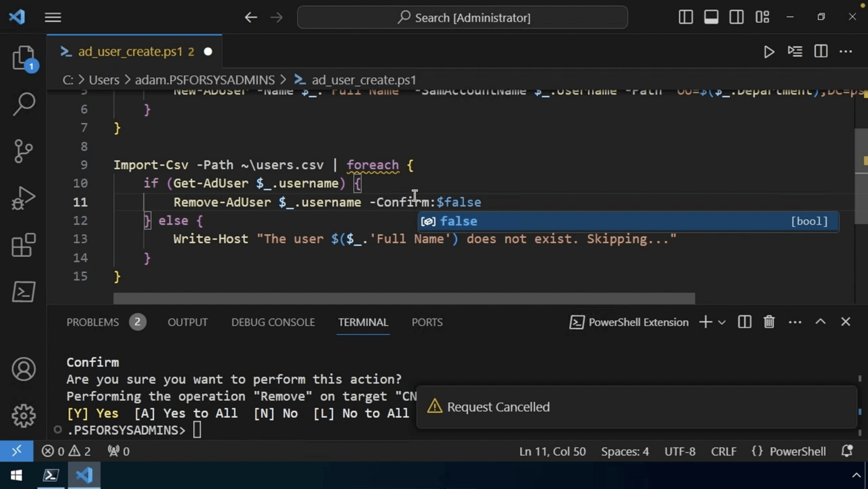
Task: Open notifications bell in status bar
Action: click(x=847, y=451)
